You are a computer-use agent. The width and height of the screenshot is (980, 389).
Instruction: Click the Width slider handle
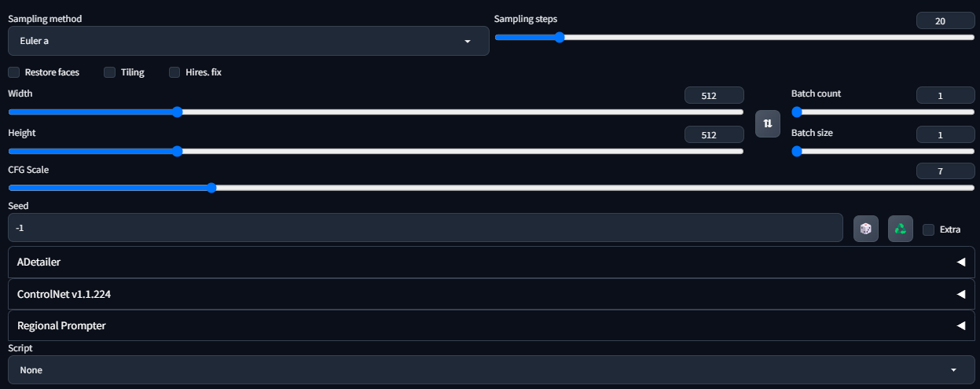coord(177,112)
